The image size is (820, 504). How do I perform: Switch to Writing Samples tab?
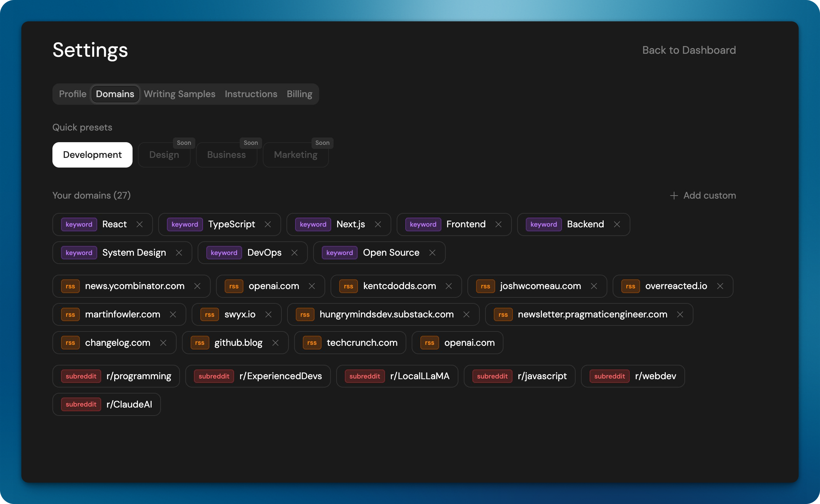[x=179, y=94]
